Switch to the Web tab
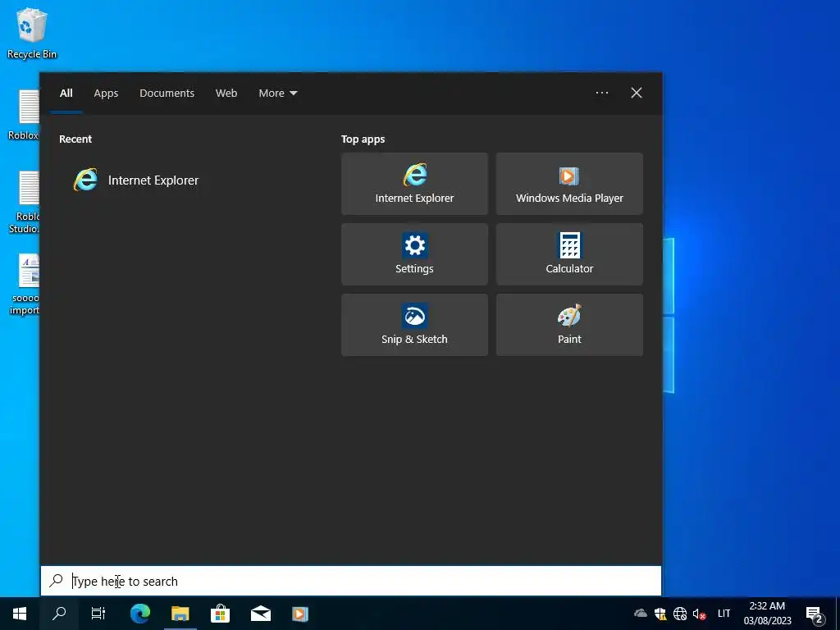The image size is (840, 630). click(226, 94)
